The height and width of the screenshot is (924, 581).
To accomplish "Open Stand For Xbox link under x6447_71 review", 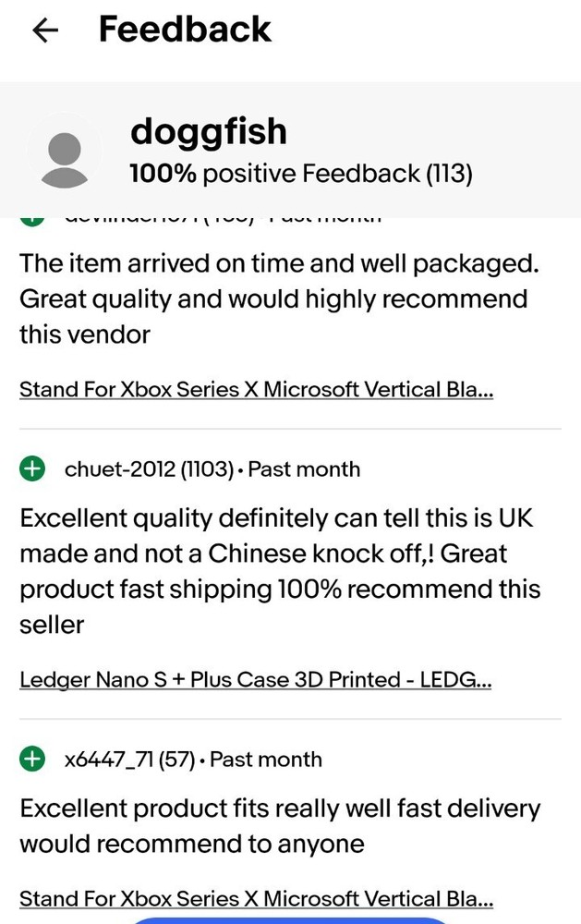I will [x=256, y=898].
